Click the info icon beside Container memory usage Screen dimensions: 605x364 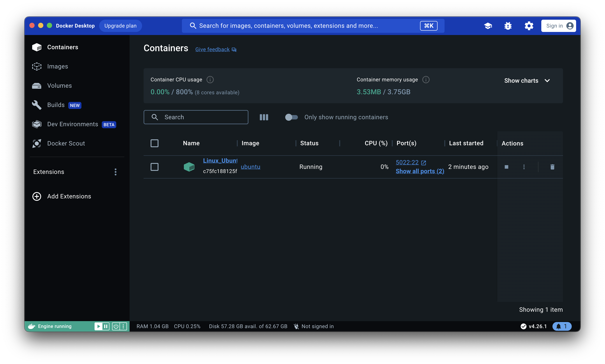click(426, 79)
